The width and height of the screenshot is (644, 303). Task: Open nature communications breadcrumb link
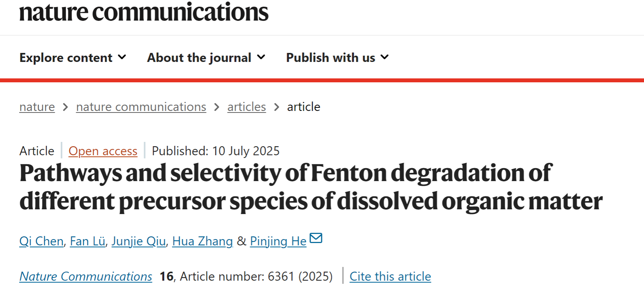pyautogui.click(x=141, y=107)
